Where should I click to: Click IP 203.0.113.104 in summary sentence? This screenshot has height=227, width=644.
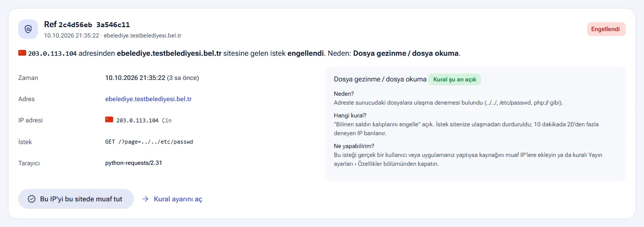tap(52, 53)
